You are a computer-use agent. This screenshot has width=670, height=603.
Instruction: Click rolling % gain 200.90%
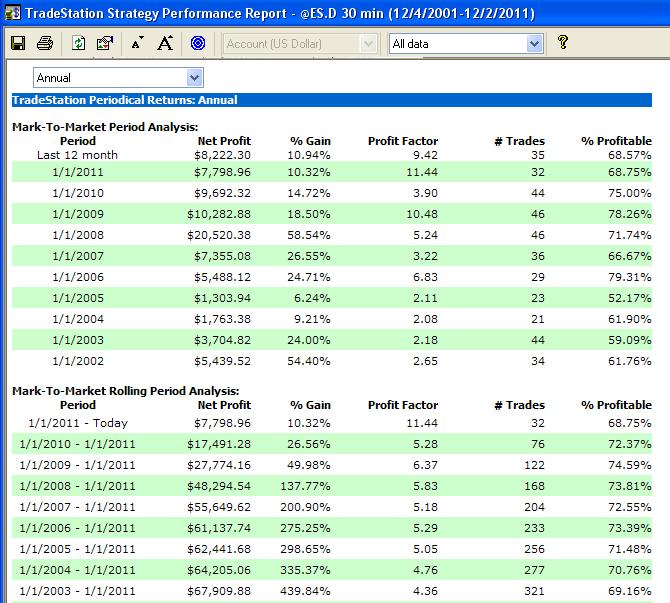click(x=305, y=507)
